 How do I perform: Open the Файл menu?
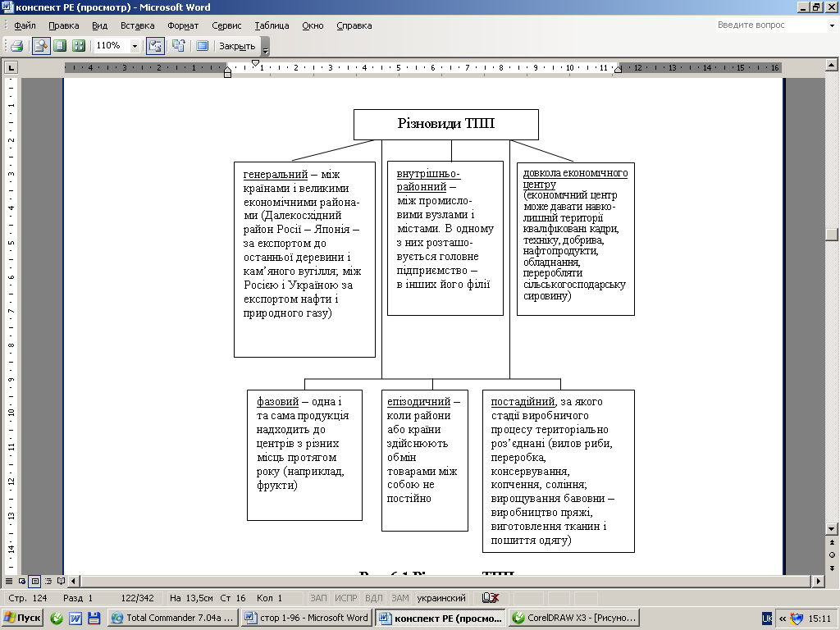25,25
